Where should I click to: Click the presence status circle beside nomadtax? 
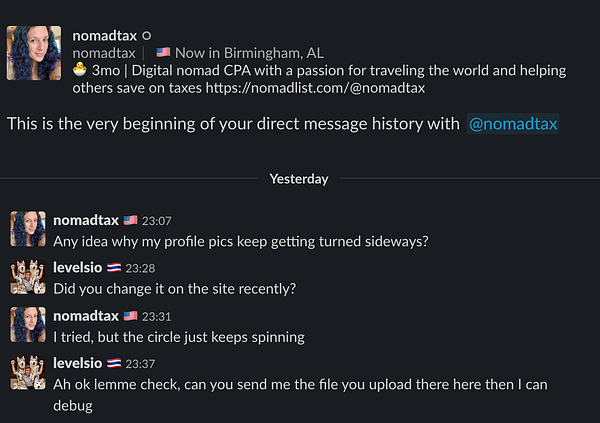(x=147, y=36)
